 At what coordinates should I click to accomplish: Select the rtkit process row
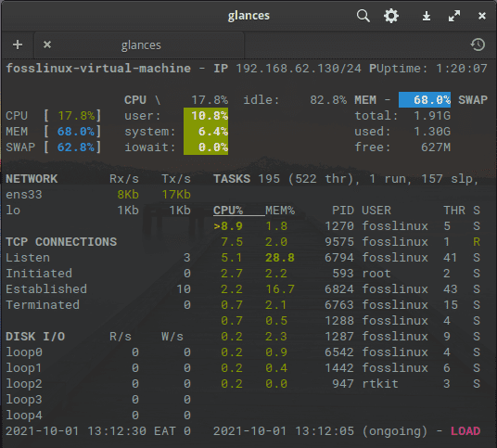pyautogui.click(x=347, y=384)
